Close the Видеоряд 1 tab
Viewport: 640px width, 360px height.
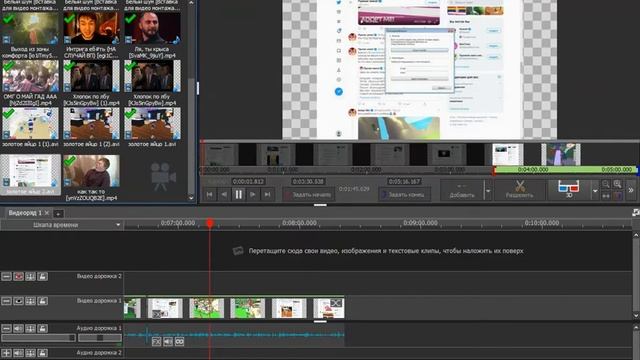47,213
